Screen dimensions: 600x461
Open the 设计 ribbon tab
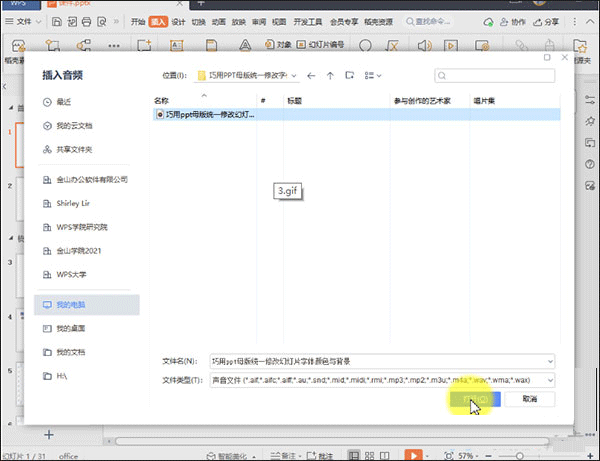(x=178, y=22)
